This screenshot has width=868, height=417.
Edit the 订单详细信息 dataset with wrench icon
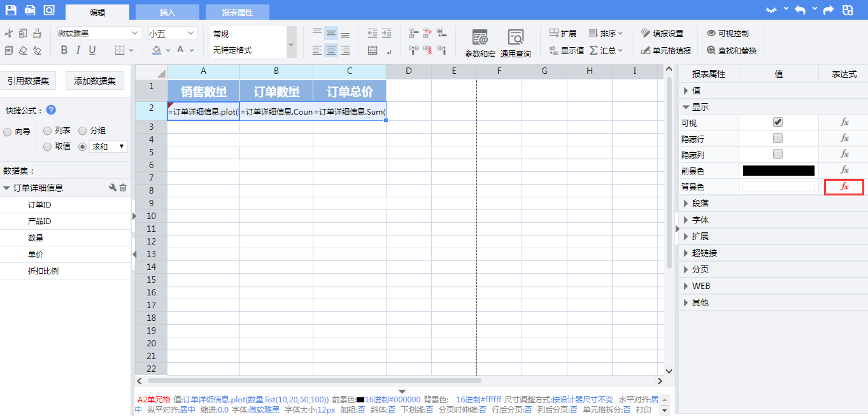tap(113, 188)
